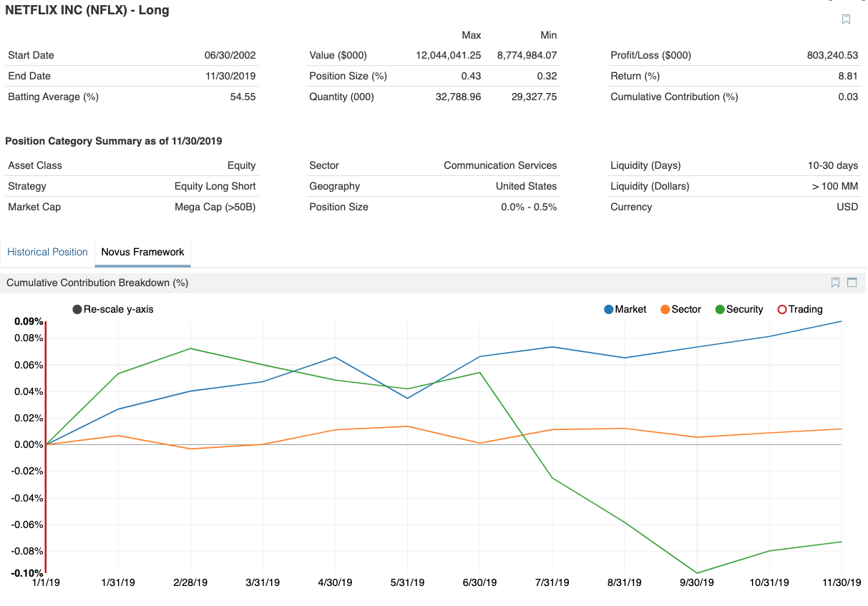
Task: Click the Security line peak at 2/28/19
Action: pyautogui.click(x=190, y=348)
